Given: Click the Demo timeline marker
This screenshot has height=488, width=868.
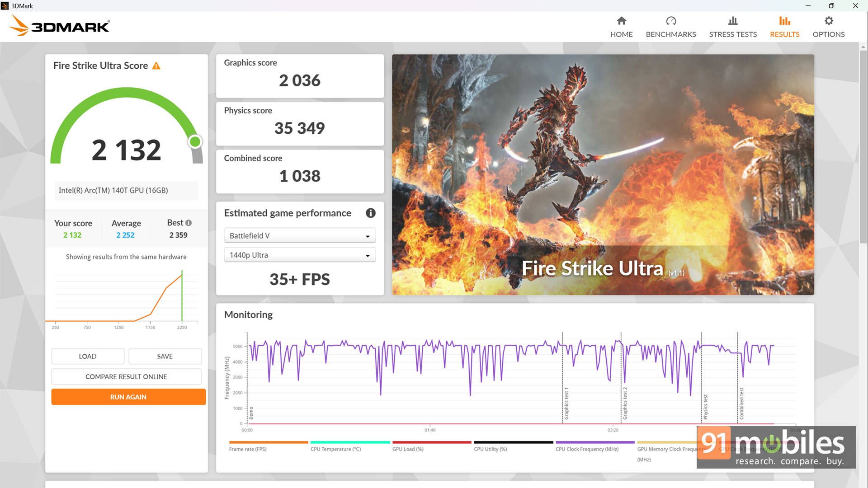Looking at the screenshot, I should pos(251,413).
